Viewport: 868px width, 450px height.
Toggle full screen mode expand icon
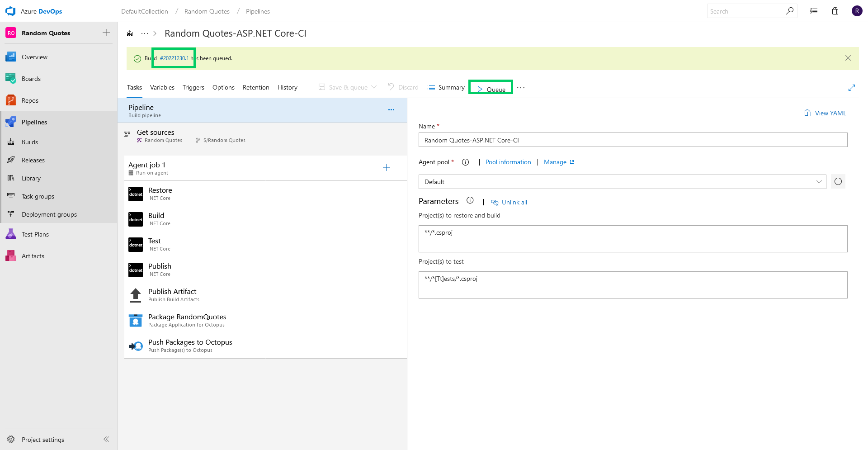(x=852, y=88)
